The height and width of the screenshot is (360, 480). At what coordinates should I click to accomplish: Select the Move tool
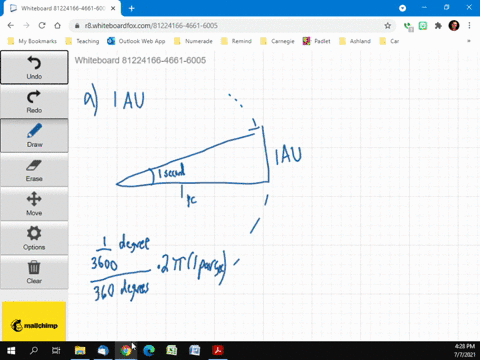34,204
